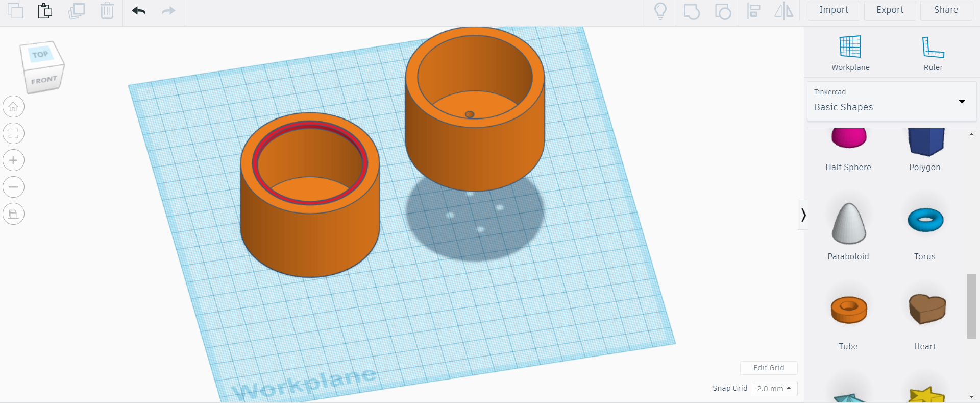The width and height of the screenshot is (980, 403).
Task: Switch perspective with the orthographic view icon
Action: point(14,214)
